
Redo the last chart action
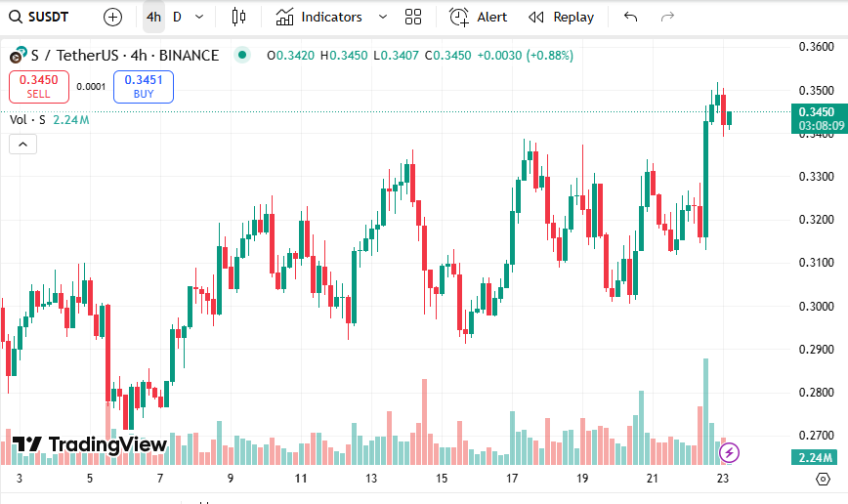point(667,17)
